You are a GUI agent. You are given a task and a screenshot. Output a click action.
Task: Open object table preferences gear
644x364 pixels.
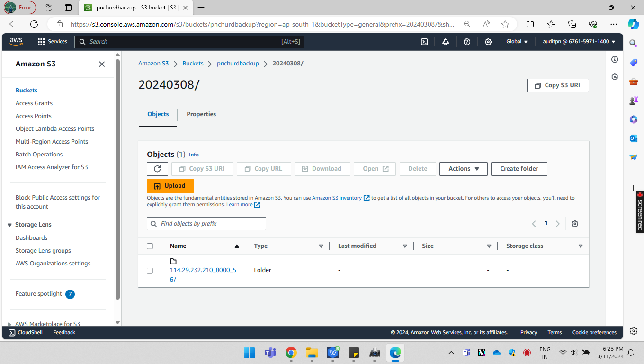pos(575,224)
